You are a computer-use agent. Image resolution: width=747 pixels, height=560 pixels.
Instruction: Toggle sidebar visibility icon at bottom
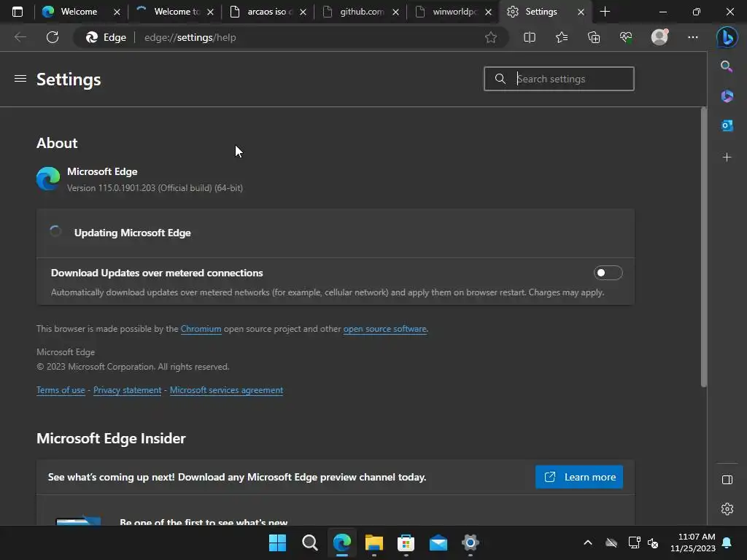pos(727,480)
